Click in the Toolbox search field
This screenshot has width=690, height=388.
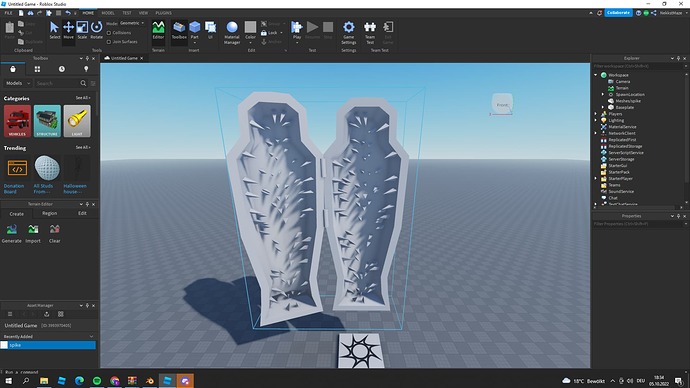coord(56,83)
